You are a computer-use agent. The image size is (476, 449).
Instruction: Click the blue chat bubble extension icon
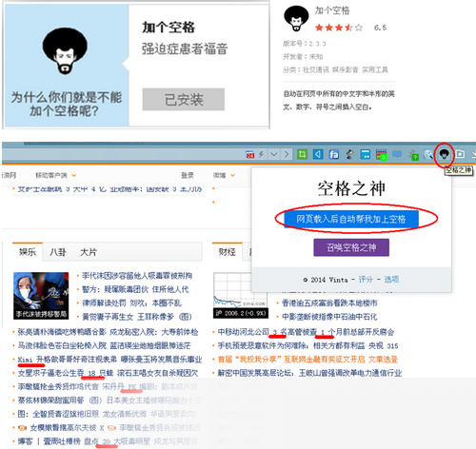397,154
